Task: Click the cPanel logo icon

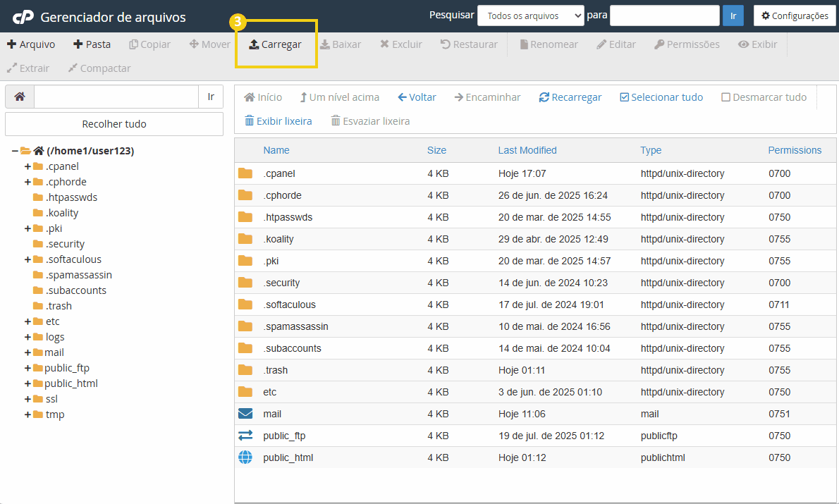Action: 23,17
